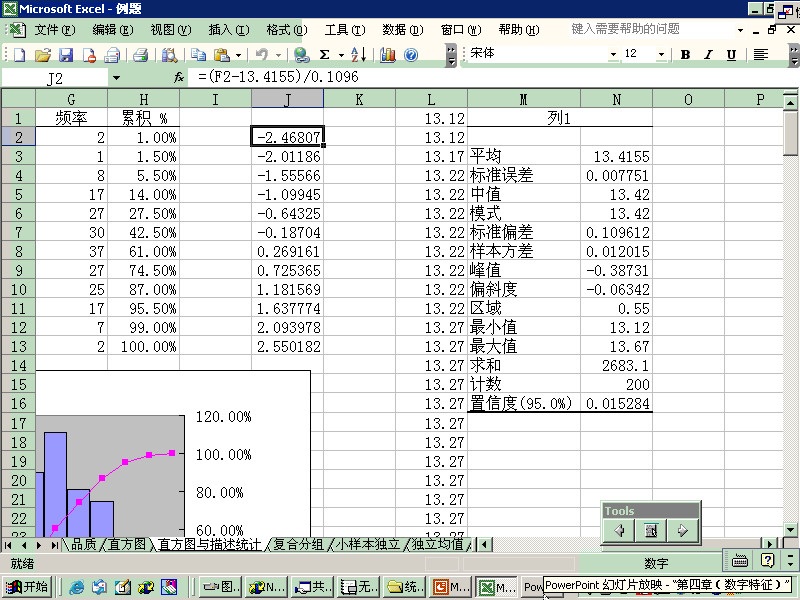Screen dimensions: 800x600
Task: Print the sheet using the printer icon
Action: (140, 54)
